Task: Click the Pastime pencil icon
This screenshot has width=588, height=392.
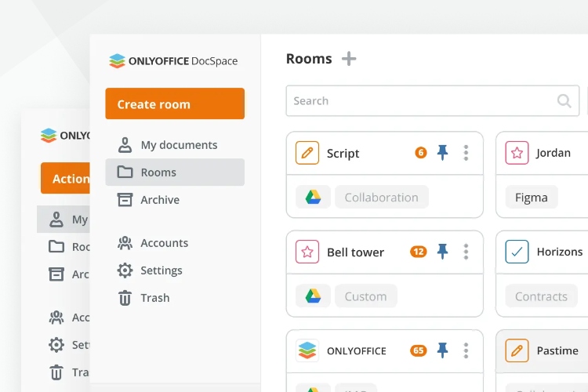Action: click(x=517, y=350)
